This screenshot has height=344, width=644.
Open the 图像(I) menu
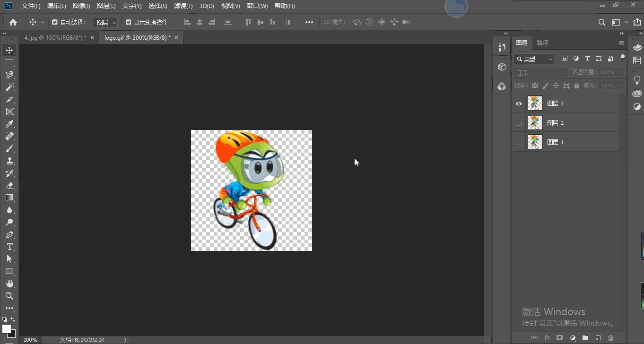pos(81,6)
